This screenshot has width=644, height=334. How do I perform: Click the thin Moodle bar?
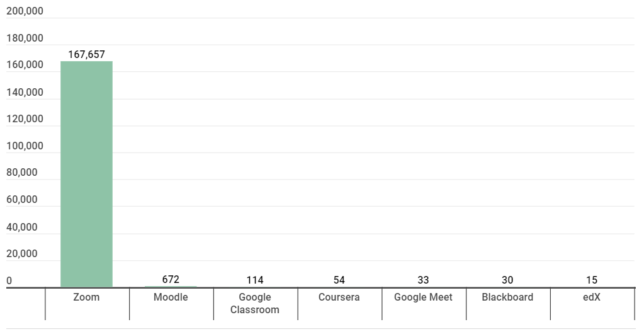click(171, 287)
